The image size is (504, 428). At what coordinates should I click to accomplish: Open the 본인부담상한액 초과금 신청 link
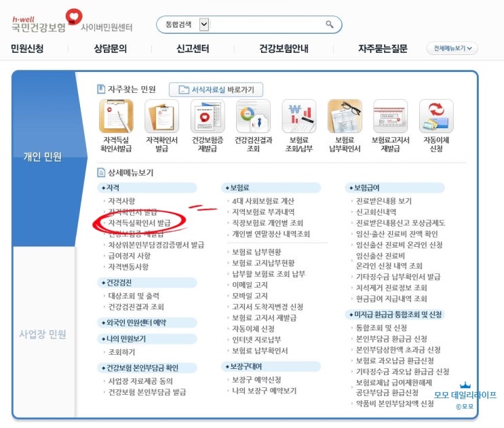click(x=398, y=349)
